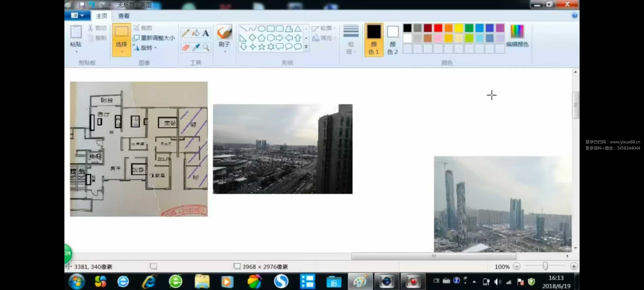
Task: Select the Magnifier tool
Action: point(206,47)
